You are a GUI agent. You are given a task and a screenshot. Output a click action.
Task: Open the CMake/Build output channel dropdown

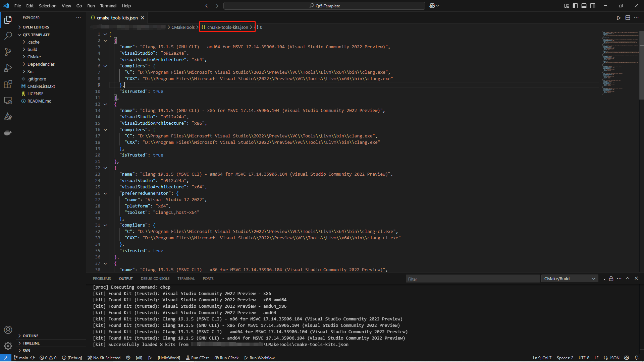click(x=569, y=279)
